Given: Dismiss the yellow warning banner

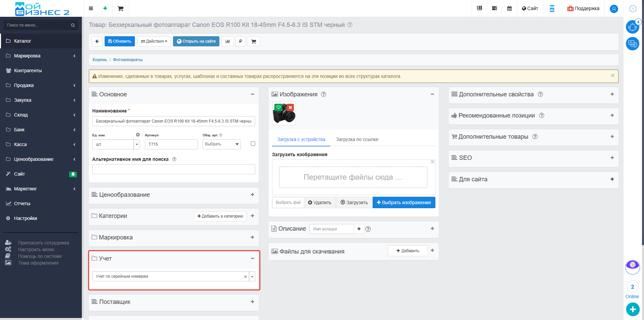Looking at the screenshot, I should pos(612,76).
